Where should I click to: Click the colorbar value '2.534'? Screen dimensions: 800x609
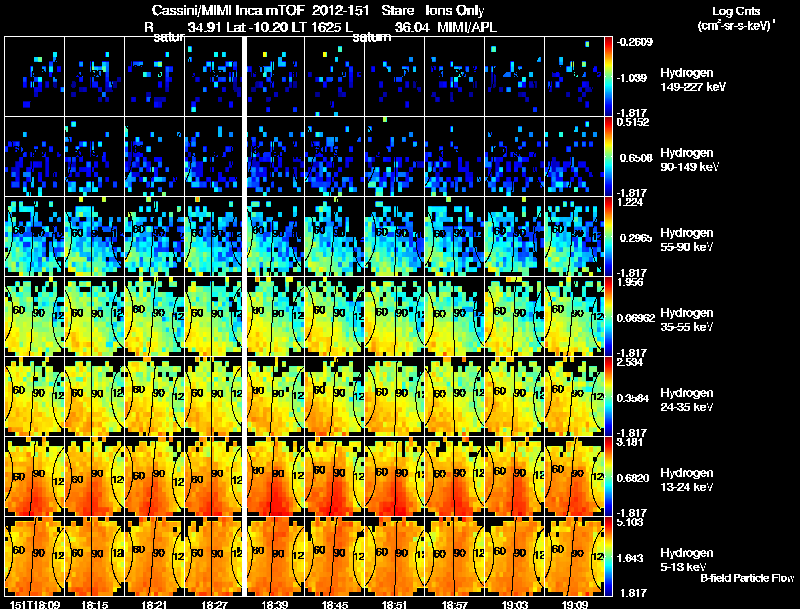point(630,362)
